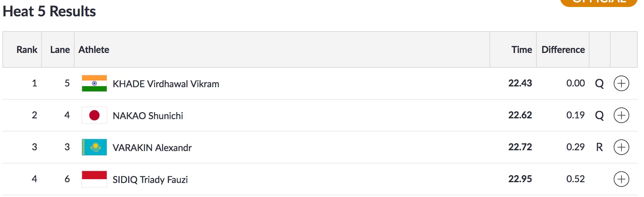Screen dimensions: 644x197
Task: Click the Lane column header
Action: 60,50
